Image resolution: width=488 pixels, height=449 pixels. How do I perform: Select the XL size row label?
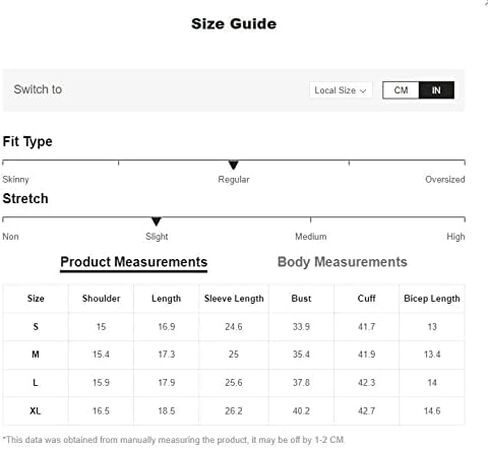pyautogui.click(x=35, y=411)
